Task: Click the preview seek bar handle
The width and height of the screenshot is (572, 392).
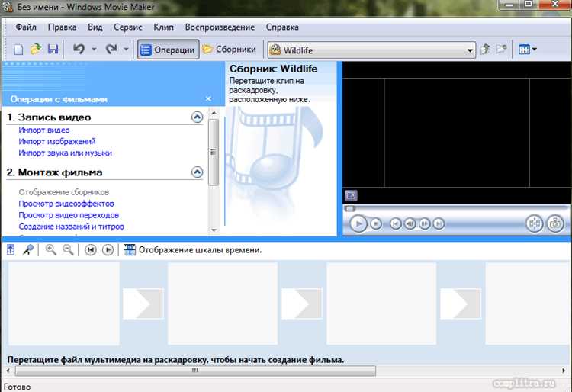Action: (350, 208)
